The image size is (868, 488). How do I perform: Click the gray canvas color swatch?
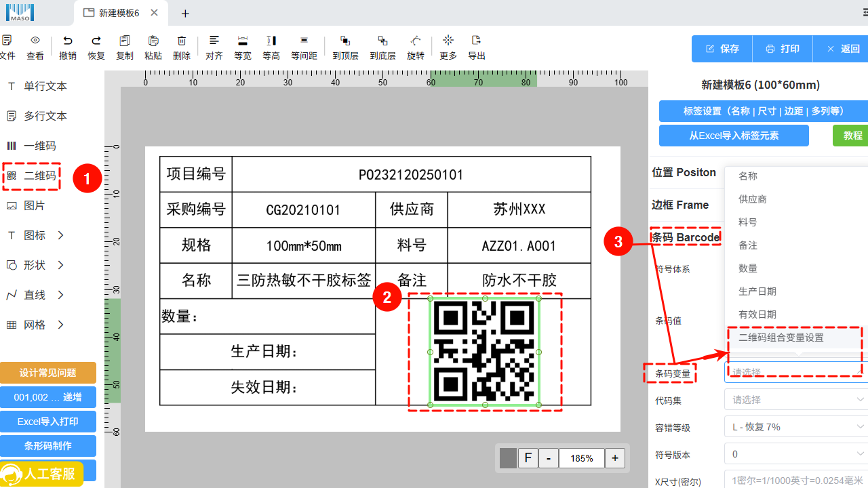508,458
